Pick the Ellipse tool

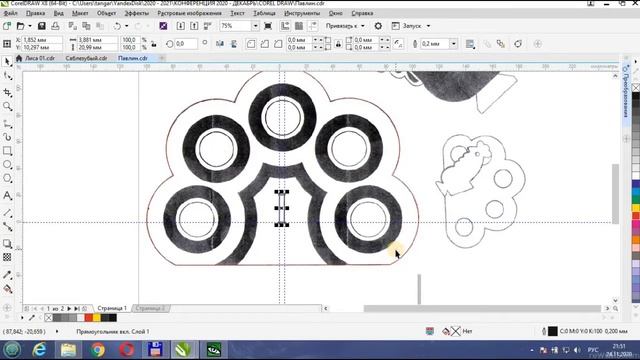(x=7, y=164)
